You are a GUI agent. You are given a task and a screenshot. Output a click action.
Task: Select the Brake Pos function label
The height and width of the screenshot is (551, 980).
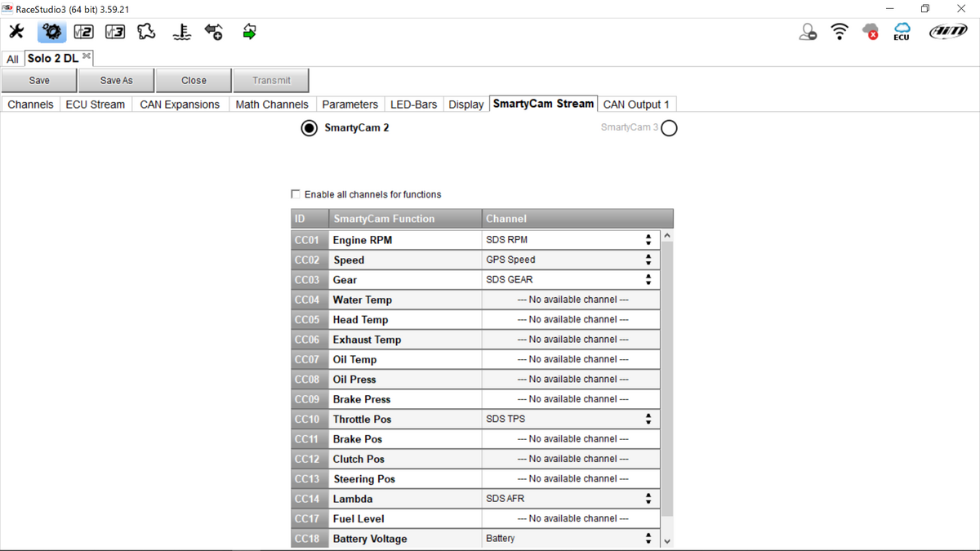(x=358, y=439)
